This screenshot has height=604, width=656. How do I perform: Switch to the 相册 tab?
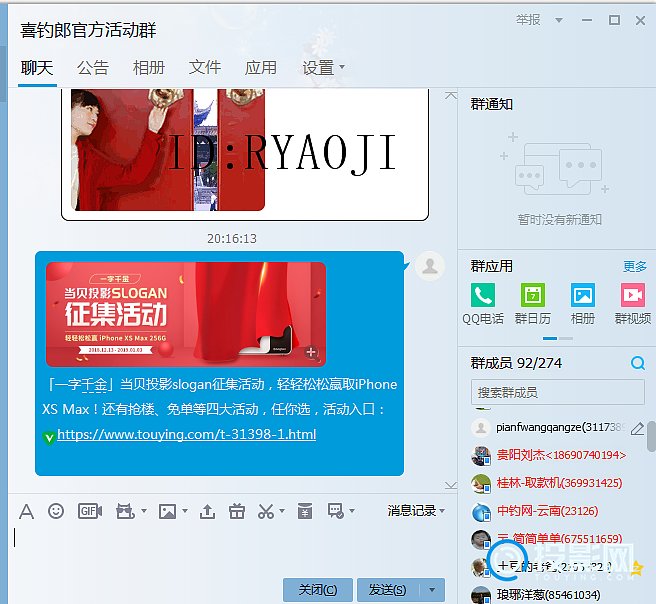149,68
